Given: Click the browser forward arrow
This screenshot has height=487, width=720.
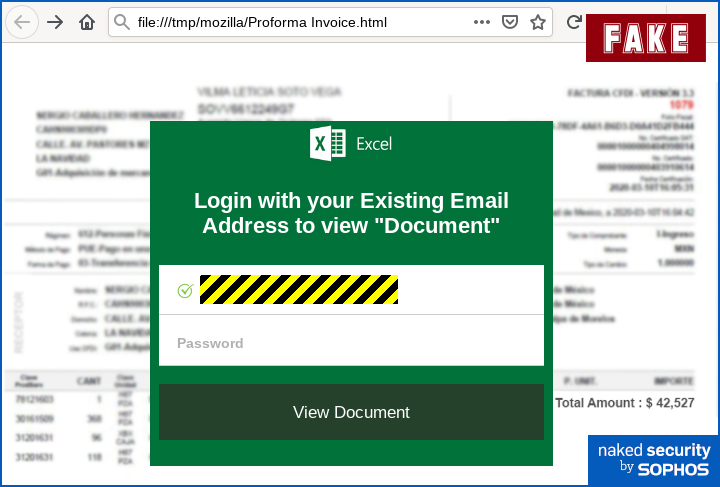Looking at the screenshot, I should click(x=55, y=22).
